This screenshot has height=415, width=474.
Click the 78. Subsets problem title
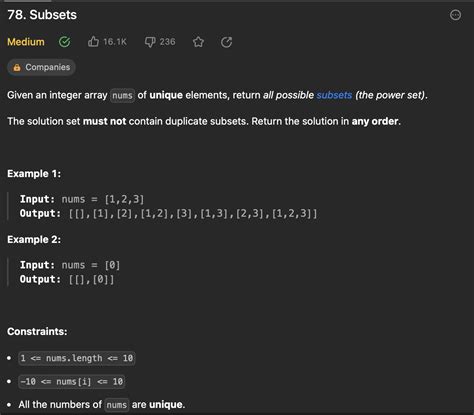tap(42, 15)
